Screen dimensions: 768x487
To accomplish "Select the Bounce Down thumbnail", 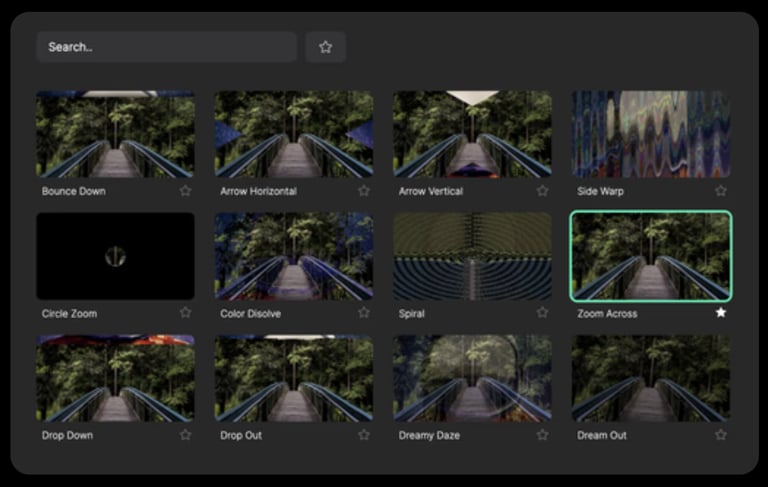I will point(115,135).
